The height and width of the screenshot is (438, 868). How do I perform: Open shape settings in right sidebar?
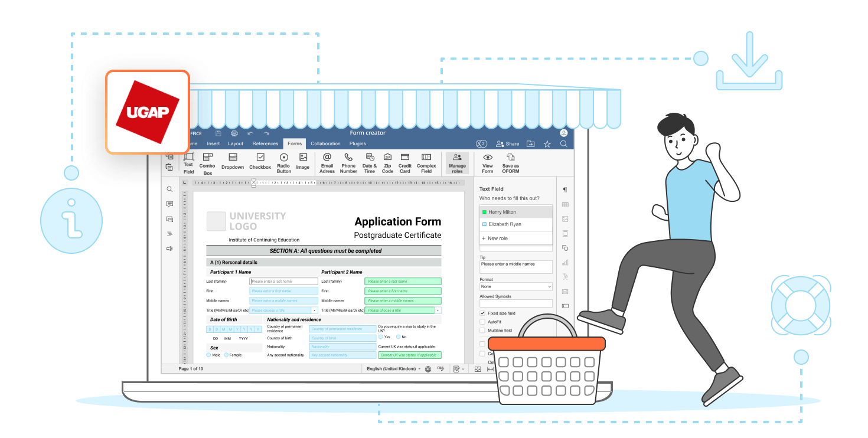[565, 248]
